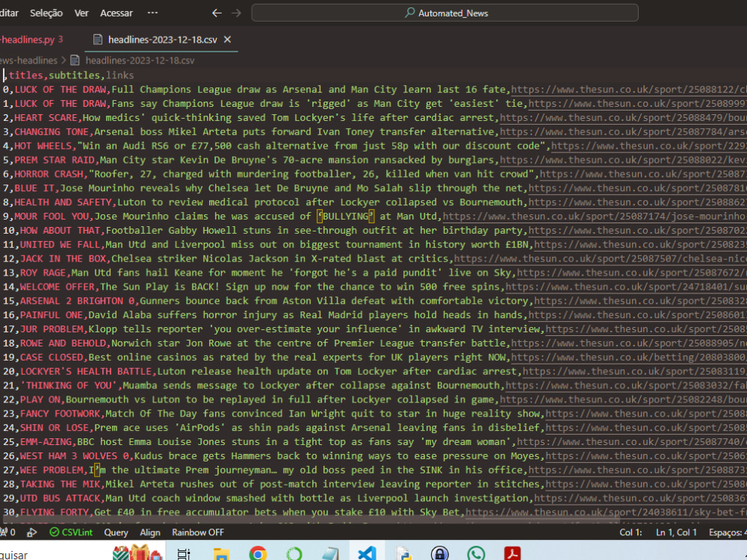
Task: Open the link on row 30 FLYING FORTY
Action: 606,512
